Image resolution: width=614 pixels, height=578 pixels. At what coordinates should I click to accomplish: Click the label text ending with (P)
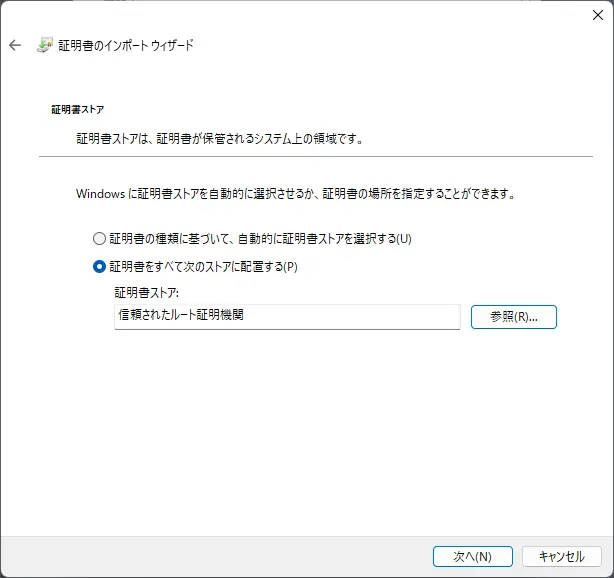click(204, 267)
